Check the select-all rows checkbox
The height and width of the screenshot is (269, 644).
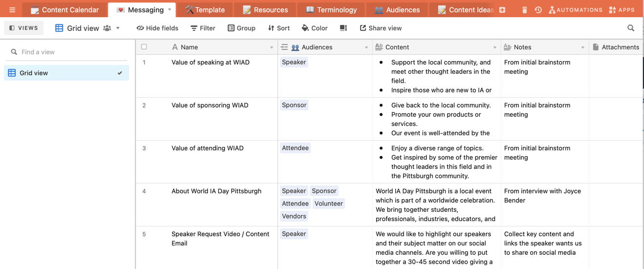point(144,47)
